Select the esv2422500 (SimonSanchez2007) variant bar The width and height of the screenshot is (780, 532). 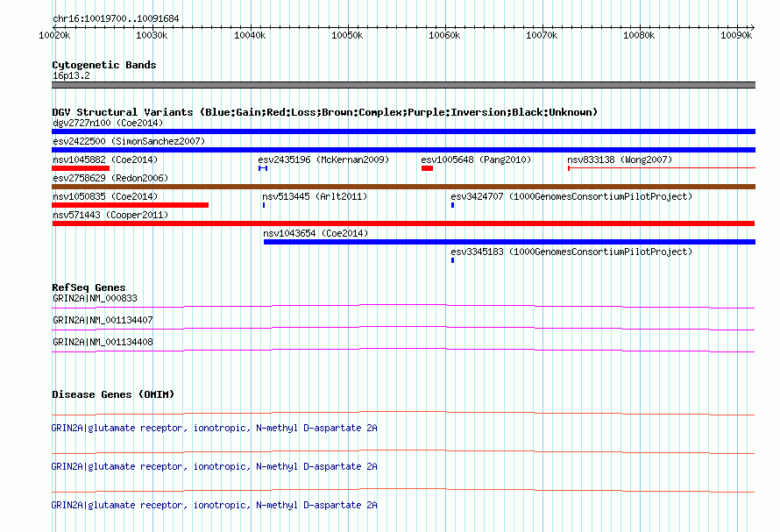pos(403,150)
